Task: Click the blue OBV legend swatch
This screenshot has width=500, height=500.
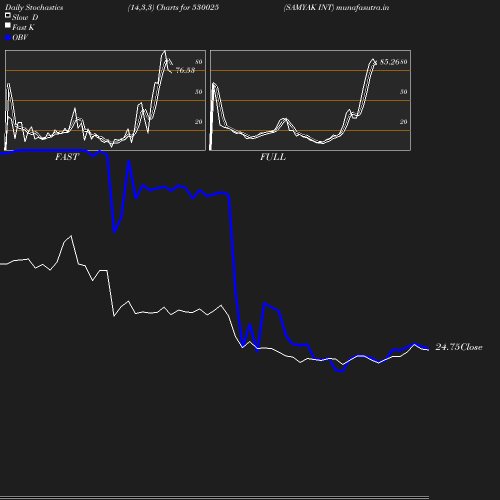Action: [x=8, y=38]
